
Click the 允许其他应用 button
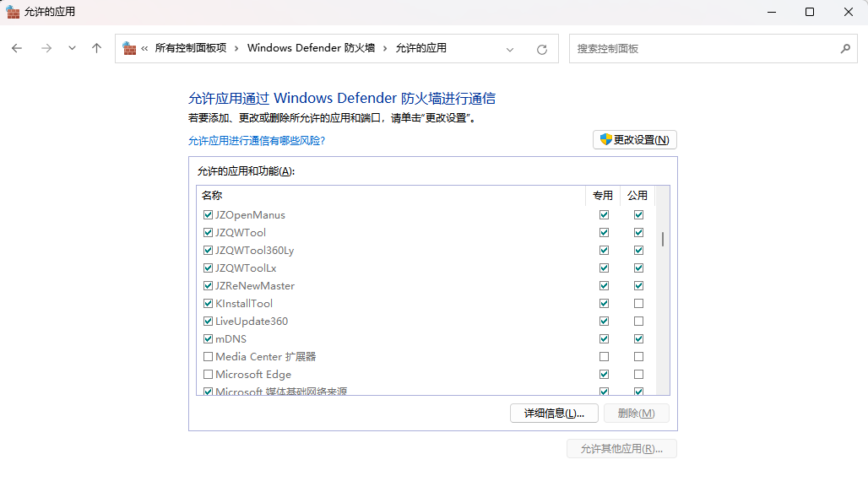point(621,449)
